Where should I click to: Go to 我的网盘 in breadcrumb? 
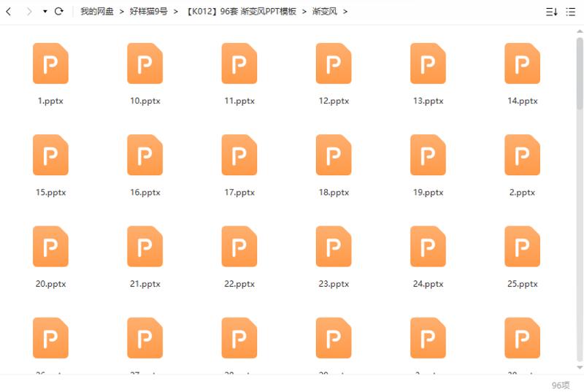(96, 12)
